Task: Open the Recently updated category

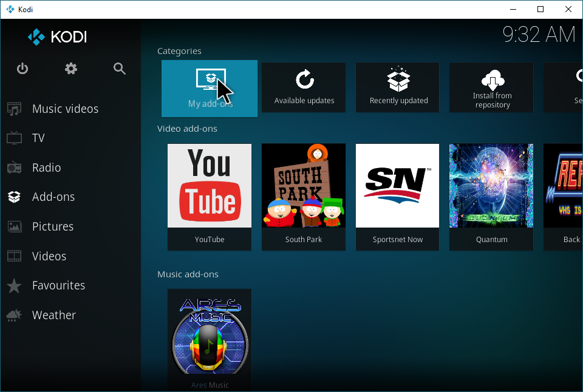Action: (398, 87)
